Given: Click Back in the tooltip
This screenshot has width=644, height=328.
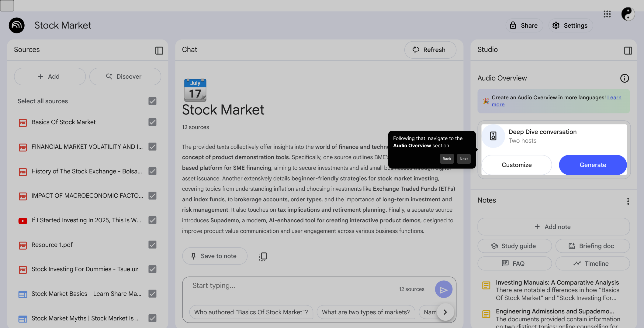Looking at the screenshot, I should [x=447, y=159].
